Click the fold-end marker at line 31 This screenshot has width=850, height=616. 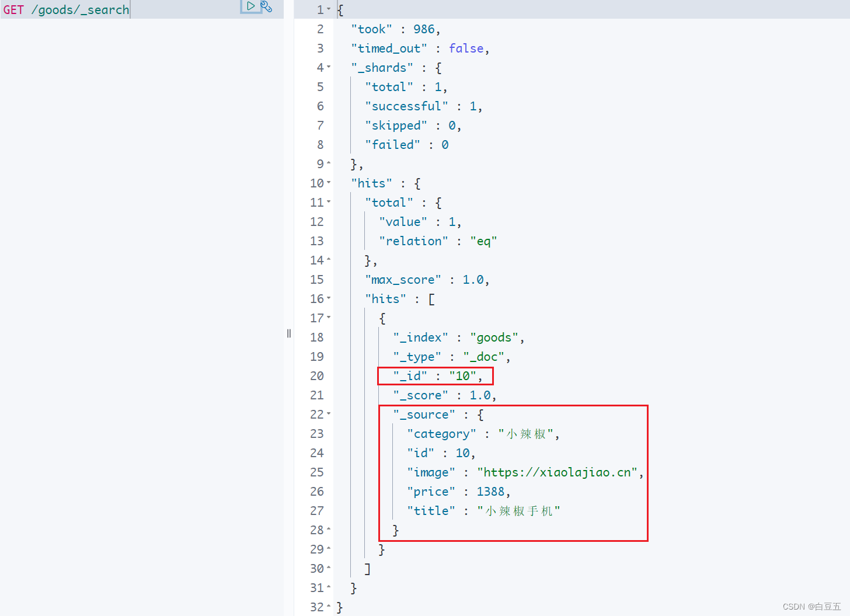click(x=329, y=587)
